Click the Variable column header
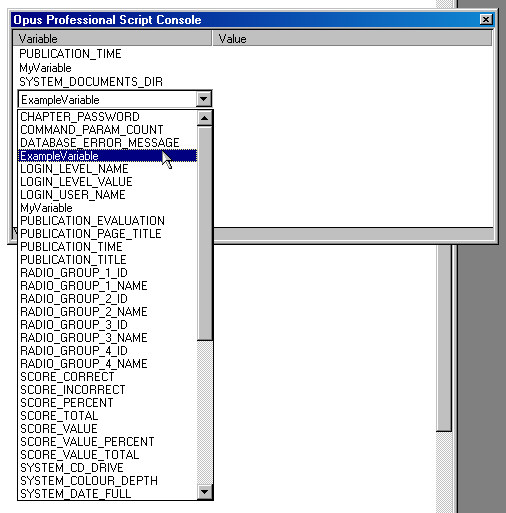 [112, 39]
